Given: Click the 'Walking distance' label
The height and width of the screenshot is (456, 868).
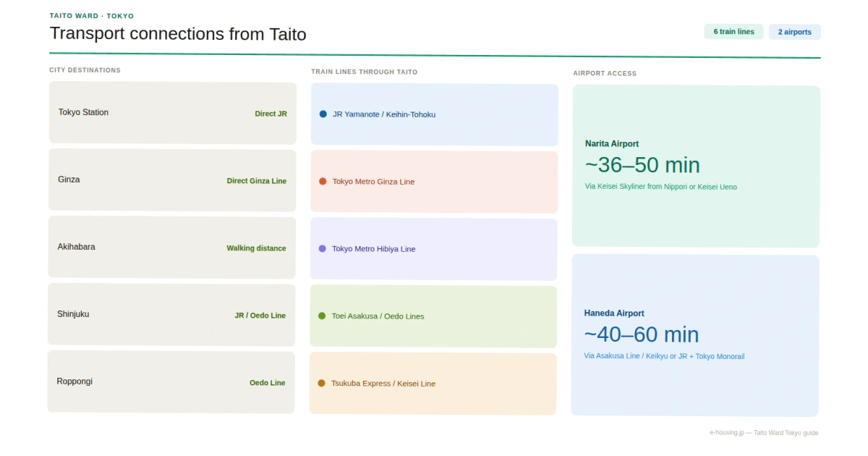Looking at the screenshot, I should [256, 248].
